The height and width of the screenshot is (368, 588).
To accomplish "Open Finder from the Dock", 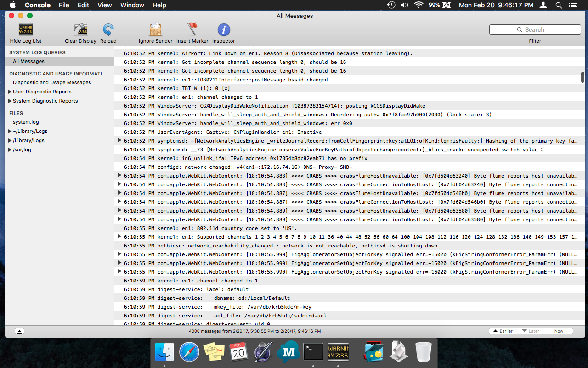I will pos(164,352).
